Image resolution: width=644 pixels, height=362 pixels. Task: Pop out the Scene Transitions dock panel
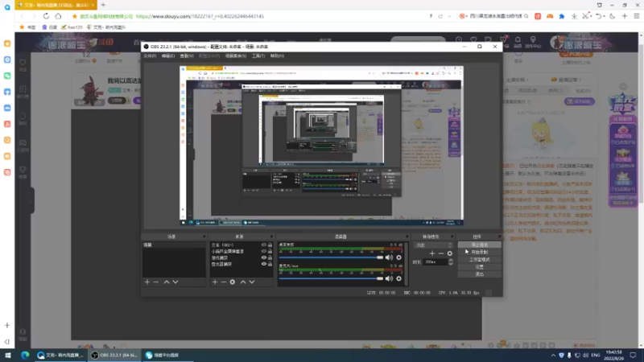click(452, 237)
